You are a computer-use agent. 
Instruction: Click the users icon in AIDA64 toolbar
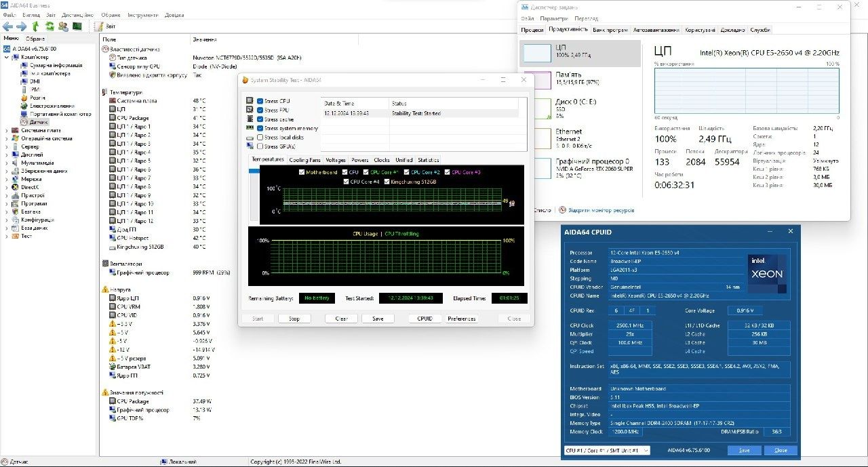click(63, 26)
